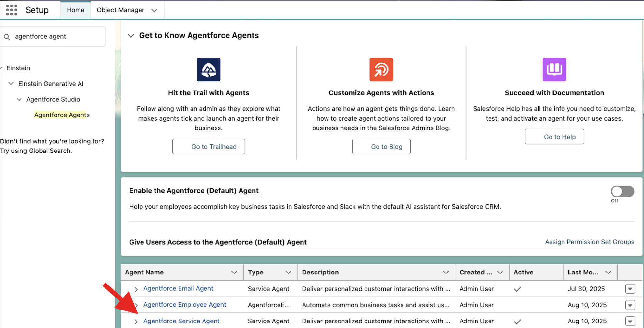Viewport: 644px width, 328px height.
Task: Open row actions for Agentforce Service Agent
Action: (x=630, y=321)
